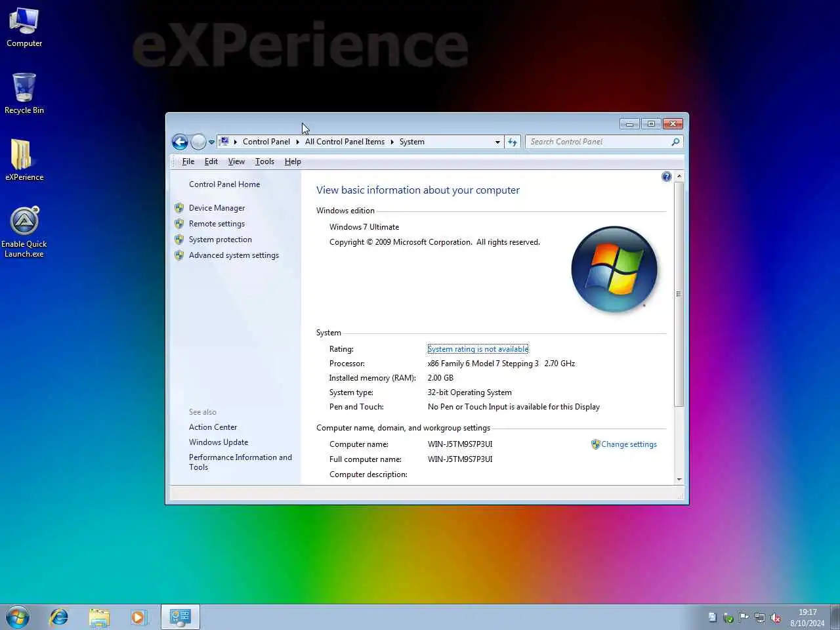Open Windows Explorer from taskbar
The image size is (840, 630).
pos(99,617)
